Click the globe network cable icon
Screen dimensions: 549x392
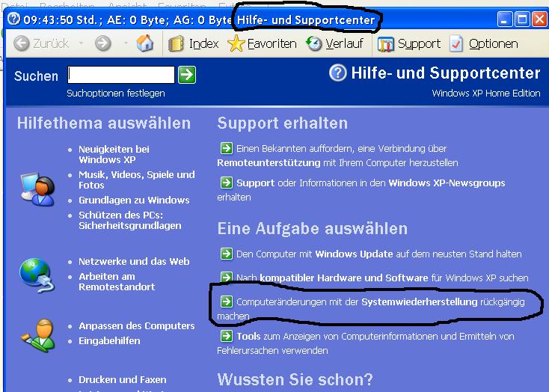(37, 275)
